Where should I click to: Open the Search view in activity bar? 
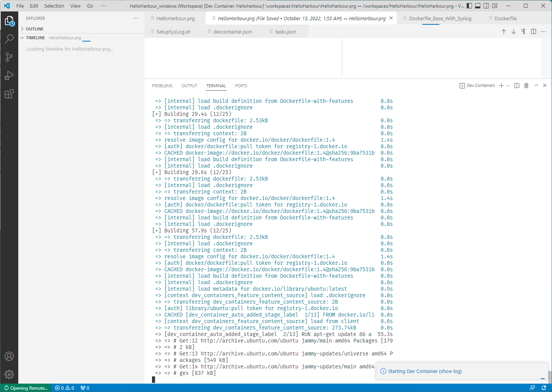point(9,39)
